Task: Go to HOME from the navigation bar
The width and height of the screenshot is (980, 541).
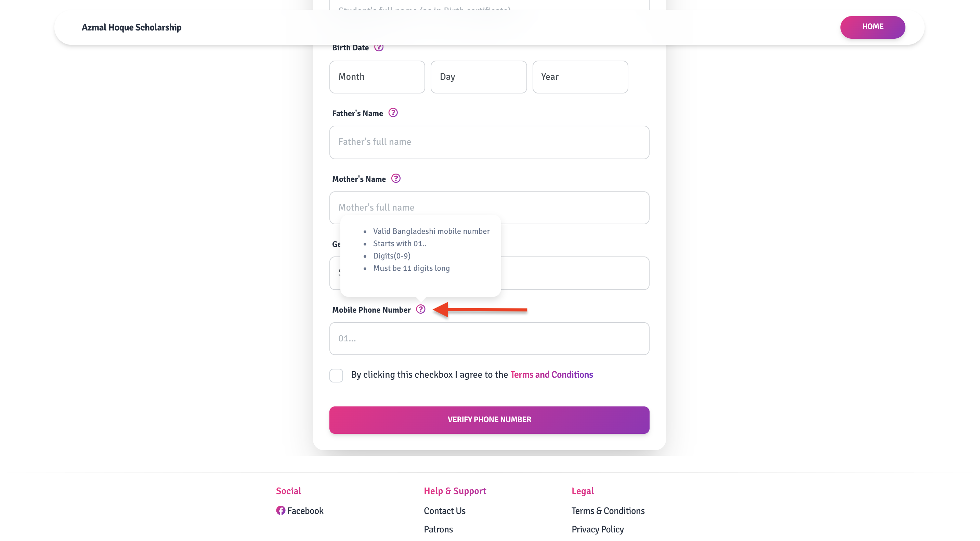Action: pyautogui.click(x=872, y=27)
